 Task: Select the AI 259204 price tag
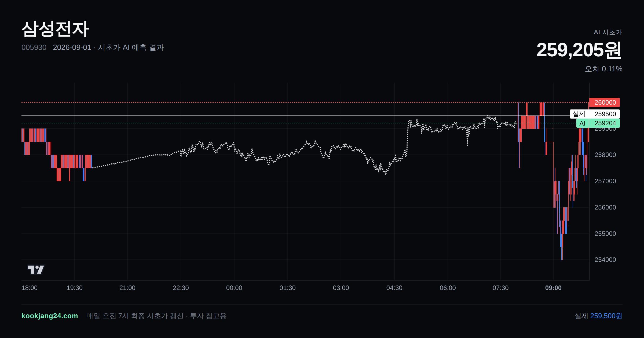(x=598, y=123)
